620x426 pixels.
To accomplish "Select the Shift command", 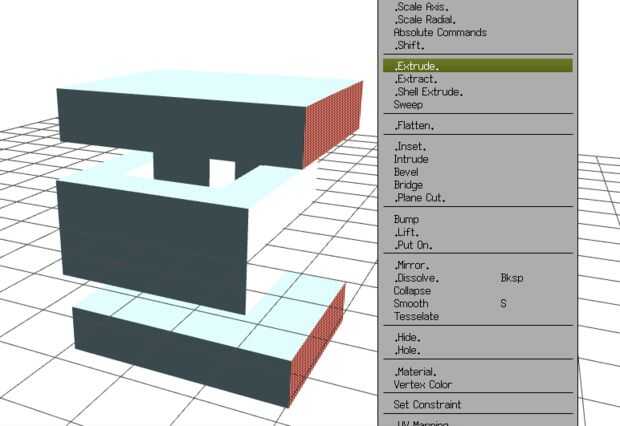I will pyautogui.click(x=478, y=45).
